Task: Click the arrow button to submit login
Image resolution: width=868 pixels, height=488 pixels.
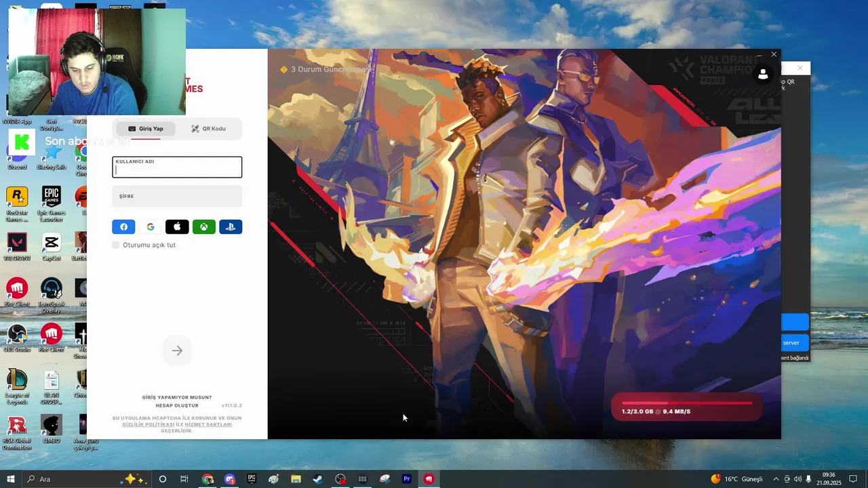Action: 177,350
